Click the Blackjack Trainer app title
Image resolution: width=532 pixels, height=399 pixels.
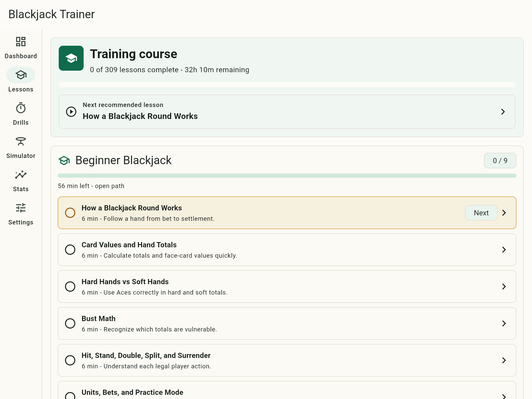click(51, 14)
